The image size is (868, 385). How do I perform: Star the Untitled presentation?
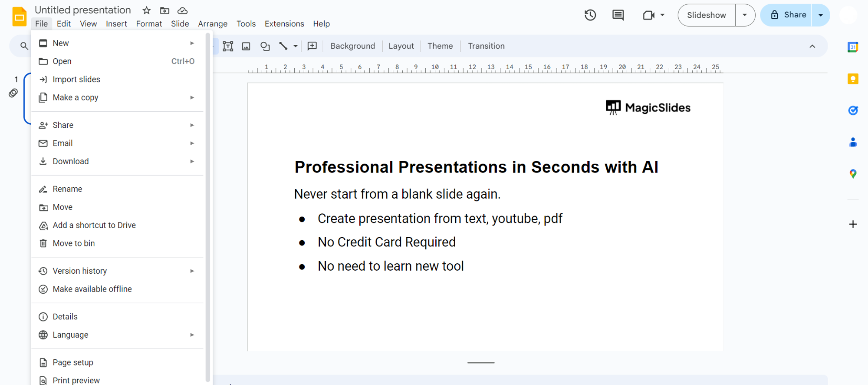(147, 10)
